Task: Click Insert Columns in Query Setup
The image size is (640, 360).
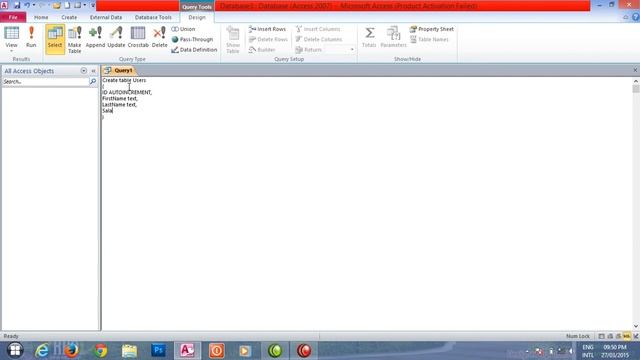Action: 318,29
